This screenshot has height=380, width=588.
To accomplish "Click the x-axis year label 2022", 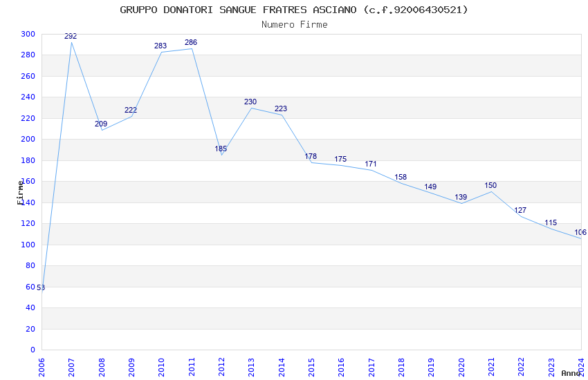I will click(x=522, y=368).
